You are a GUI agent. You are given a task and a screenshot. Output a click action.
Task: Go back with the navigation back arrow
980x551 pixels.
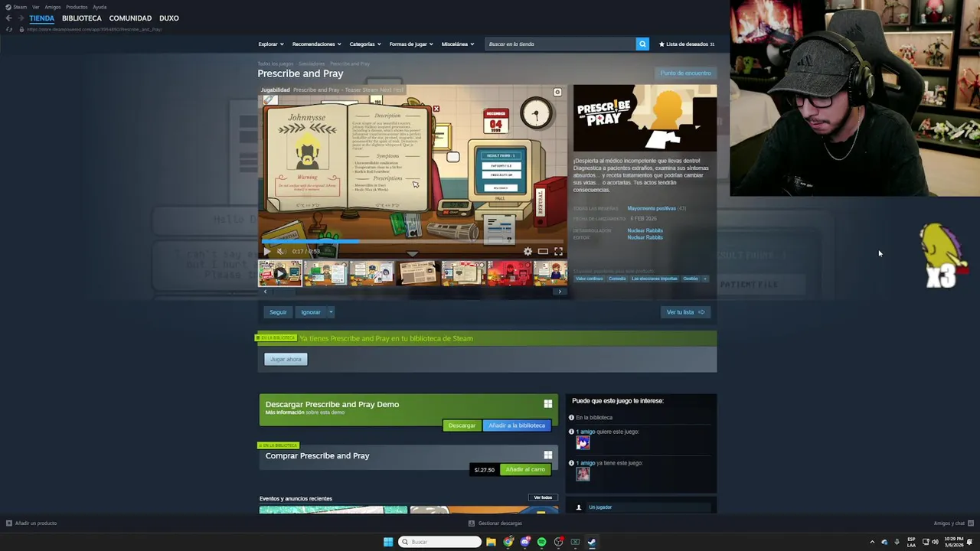pos(8,18)
